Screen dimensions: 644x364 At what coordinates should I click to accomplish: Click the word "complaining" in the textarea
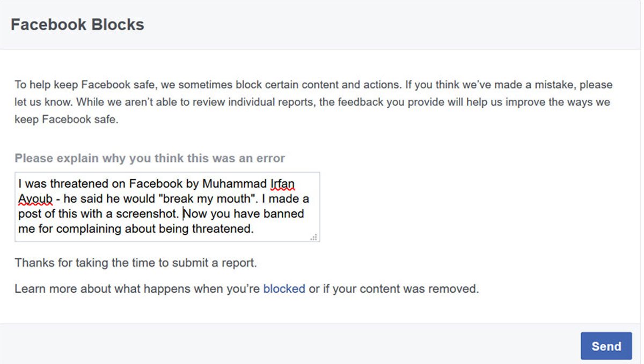click(89, 229)
